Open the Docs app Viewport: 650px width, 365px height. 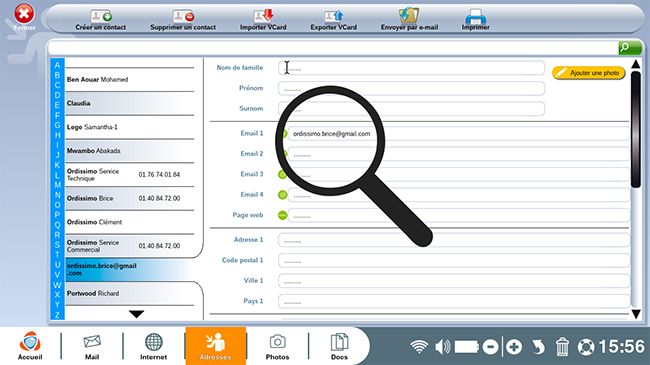tap(339, 346)
